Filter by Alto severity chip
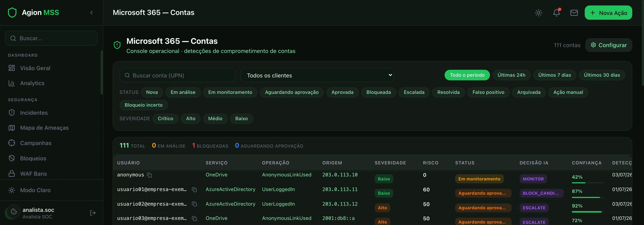644x225 pixels. (x=190, y=119)
